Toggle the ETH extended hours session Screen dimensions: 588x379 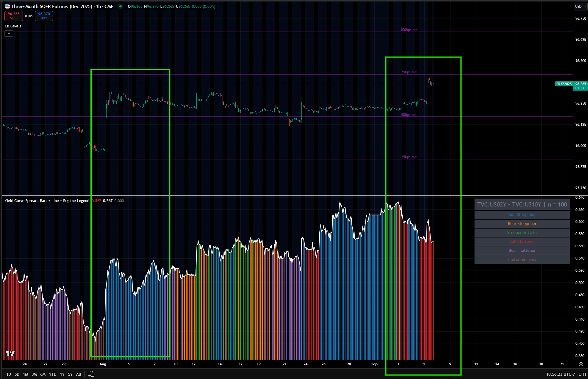(582, 374)
